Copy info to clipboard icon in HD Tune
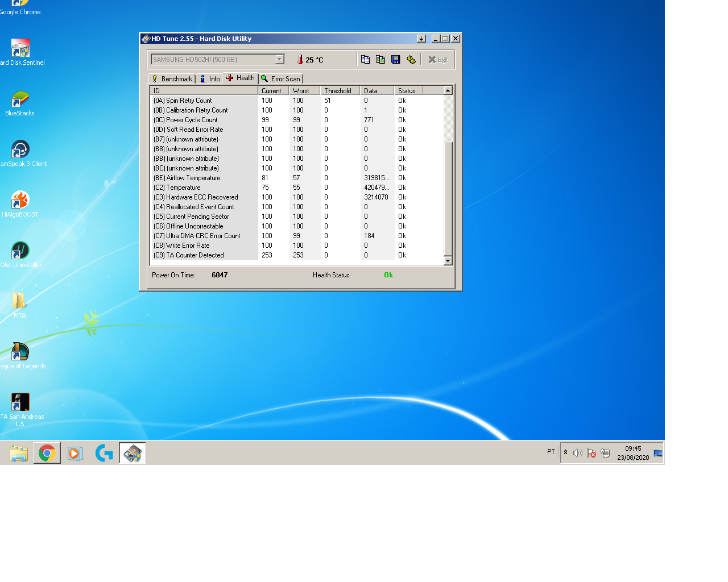This screenshot has width=728, height=582. (365, 60)
